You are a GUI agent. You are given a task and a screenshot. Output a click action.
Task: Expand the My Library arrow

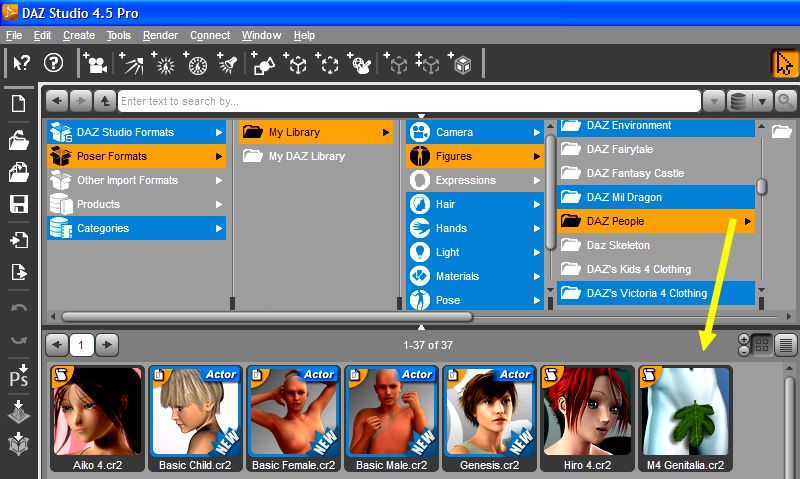[386, 133]
